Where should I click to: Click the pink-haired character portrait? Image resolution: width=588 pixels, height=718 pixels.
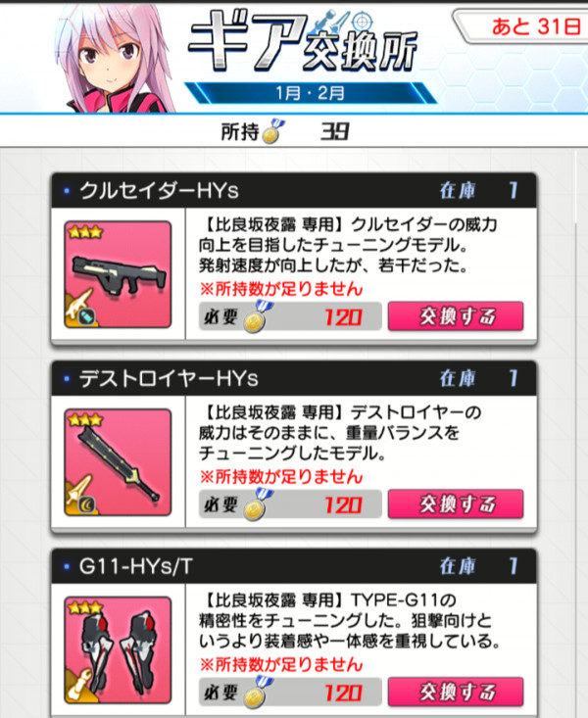tap(115, 59)
